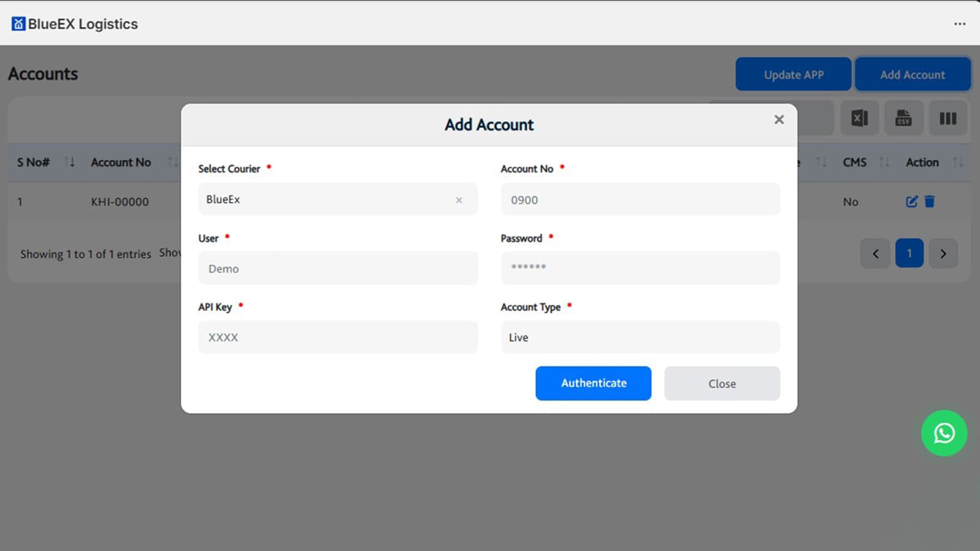980x551 pixels.
Task: Click the API Key input field
Action: (337, 337)
